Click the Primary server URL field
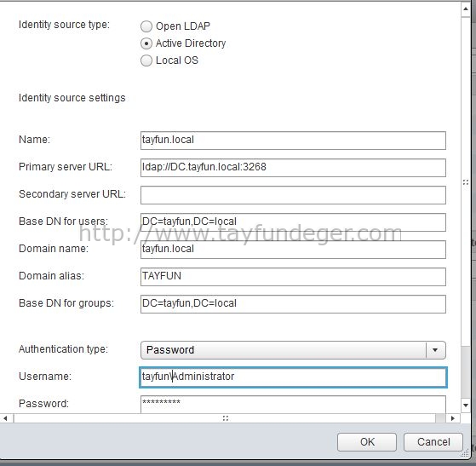This screenshot has height=466, width=476. 293,168
